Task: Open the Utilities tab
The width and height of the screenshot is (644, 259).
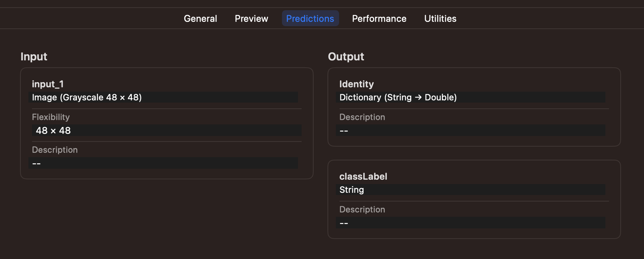Action: (440, 19)
